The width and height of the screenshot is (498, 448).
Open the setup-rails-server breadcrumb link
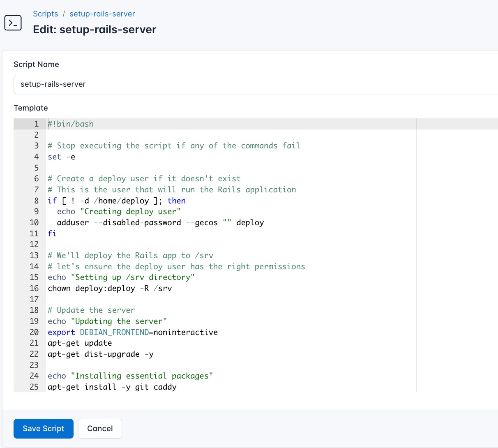[x=102, y=14]
